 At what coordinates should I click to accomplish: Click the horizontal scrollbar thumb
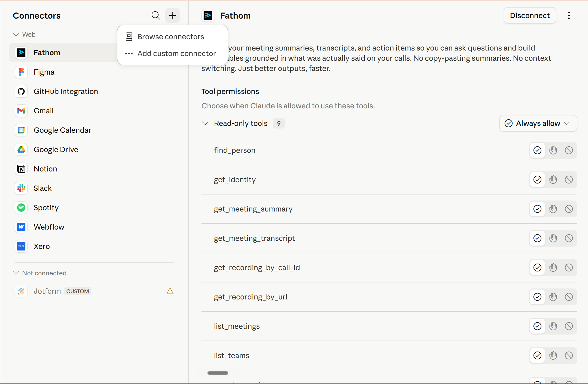click(217, 373)
